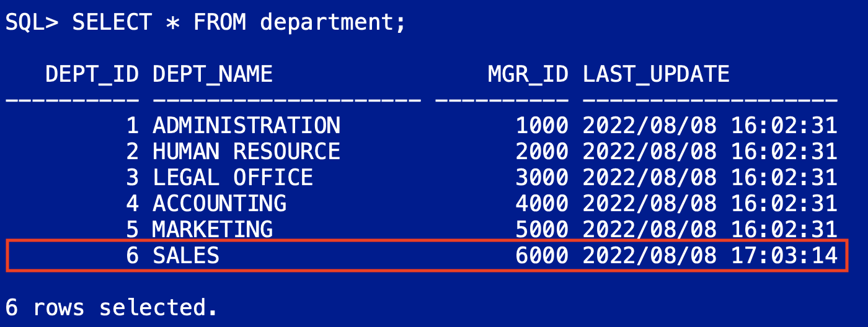Click the '6 rows selected.' message
This screenshot has width=868, height=327.
point(112,307)
